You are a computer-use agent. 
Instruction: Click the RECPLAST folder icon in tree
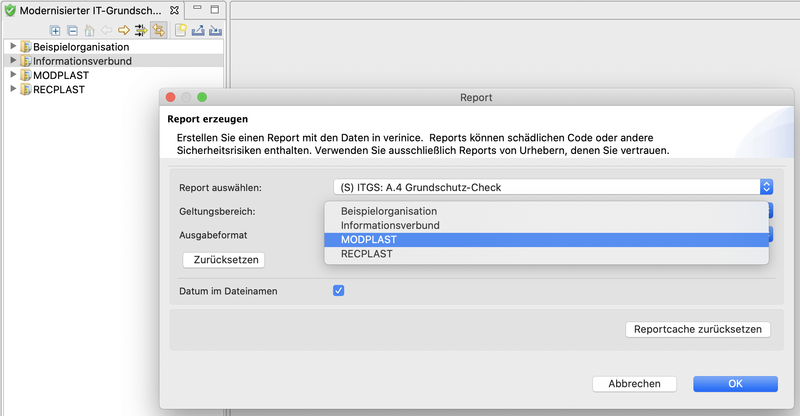(26, 90)
